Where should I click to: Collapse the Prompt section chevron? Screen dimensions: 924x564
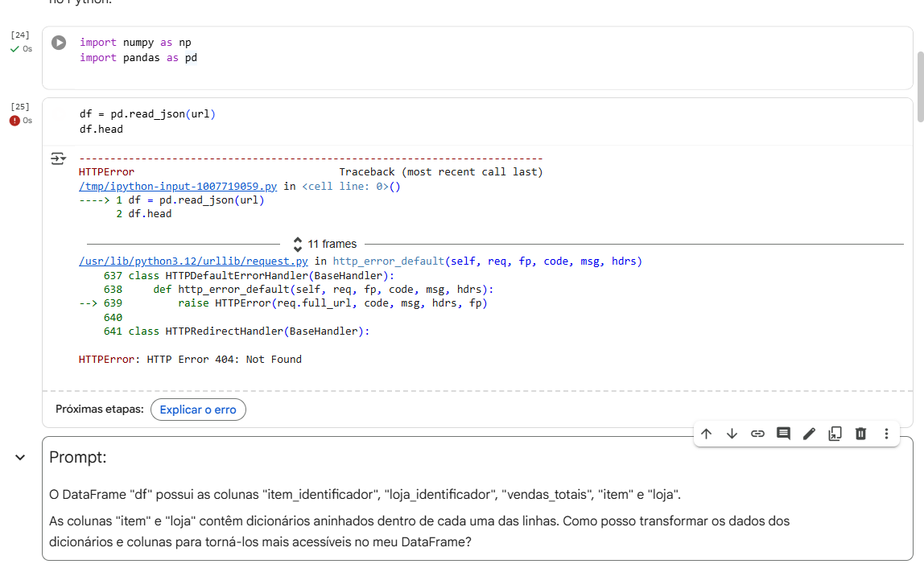[x=20, y=457]
